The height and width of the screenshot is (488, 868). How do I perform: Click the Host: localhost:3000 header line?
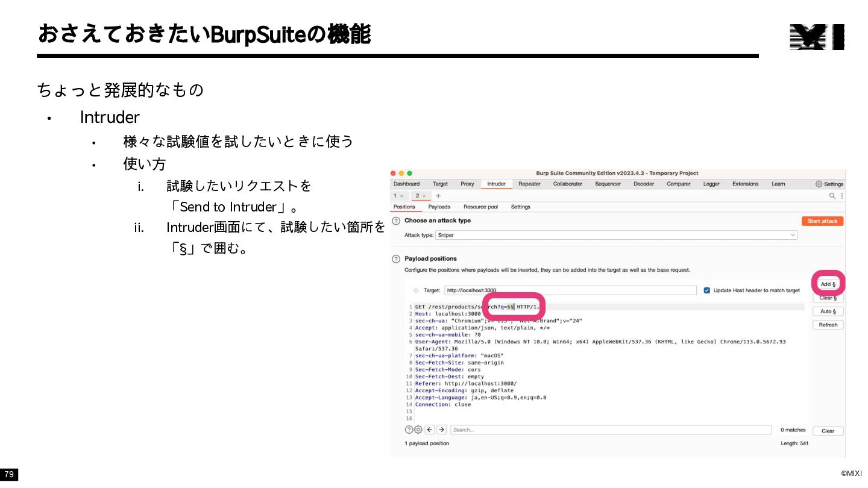coord(448,314)
